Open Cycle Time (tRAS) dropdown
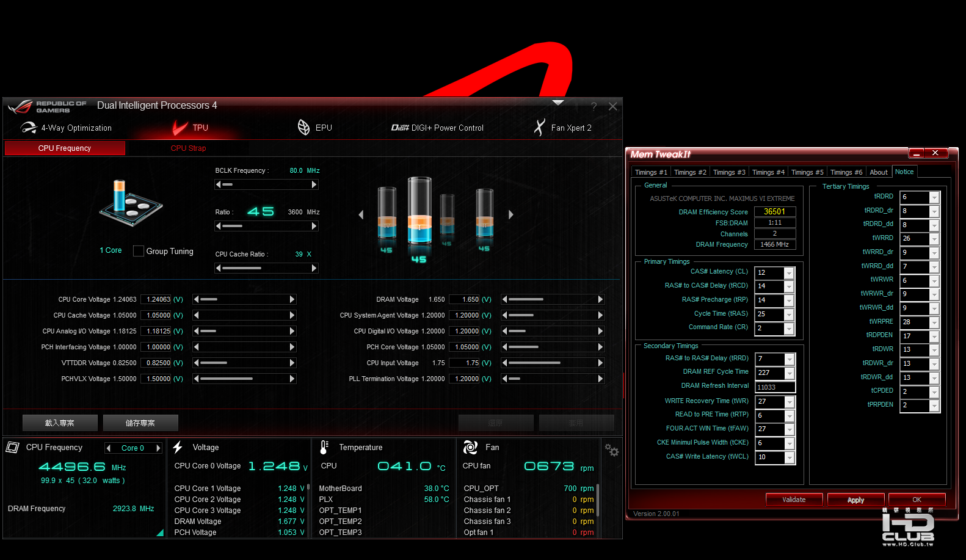Image resolution: width=966 pixels, height=560 pixels. click(789, 315)
